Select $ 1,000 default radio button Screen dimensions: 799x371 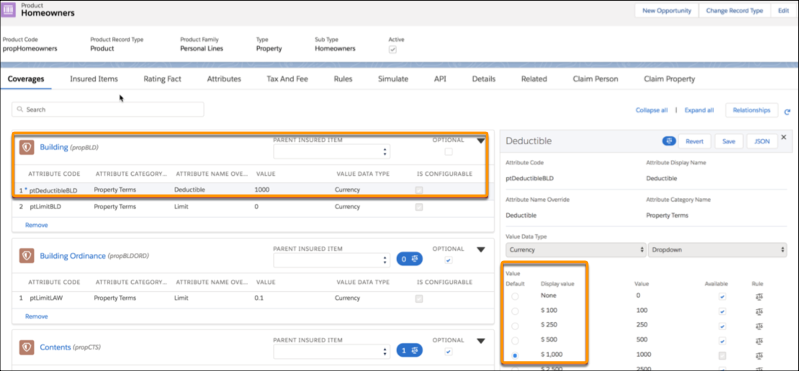[x=515, y=355]
